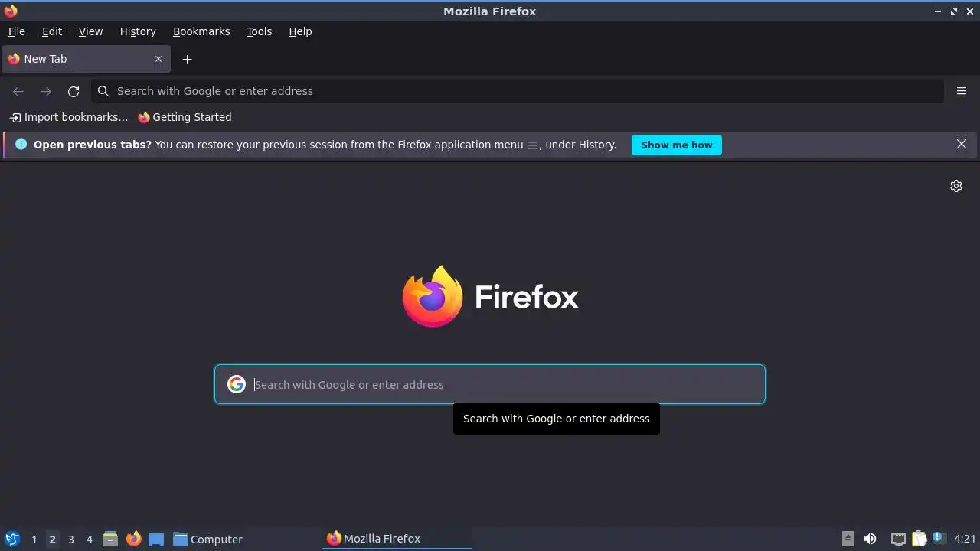Focus the center Google search field
Screen dimensions: 980x551
[490, 384]
